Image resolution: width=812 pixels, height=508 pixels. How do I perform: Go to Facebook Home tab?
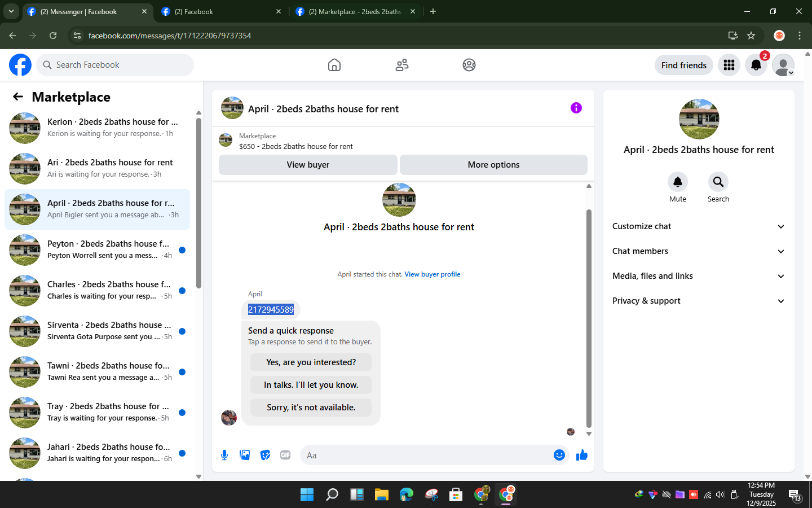tap(334, 65)
